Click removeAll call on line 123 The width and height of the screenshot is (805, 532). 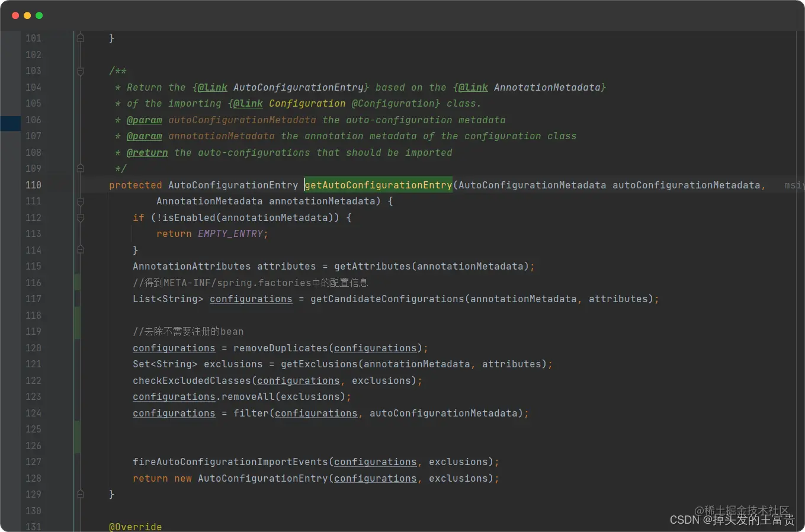click(248, 397)
